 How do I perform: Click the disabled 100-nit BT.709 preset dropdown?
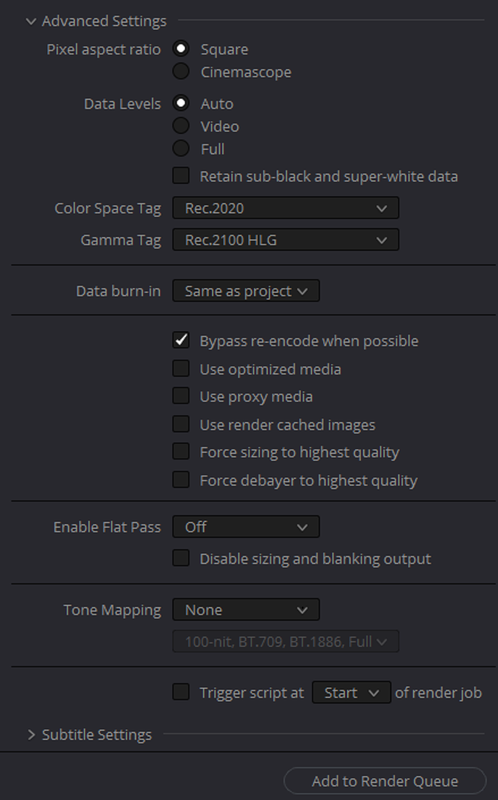[285, 641]
